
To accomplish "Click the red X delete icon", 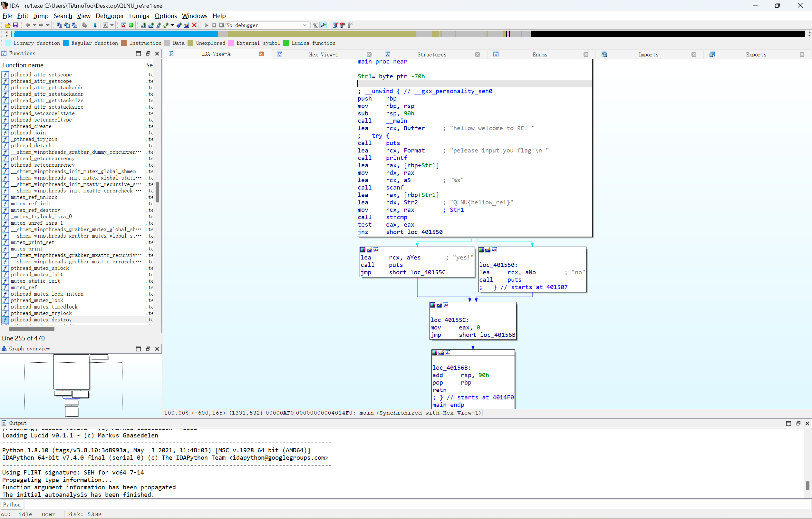I will [194, 25].
